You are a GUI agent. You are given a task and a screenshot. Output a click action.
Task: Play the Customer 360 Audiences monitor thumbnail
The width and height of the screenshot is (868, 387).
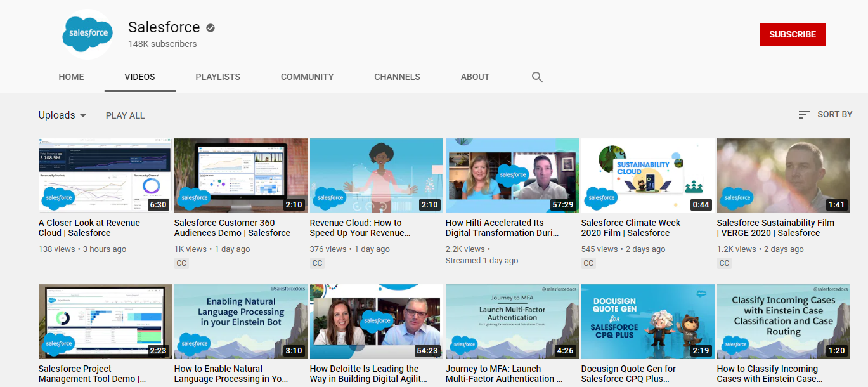pos(241,176)
